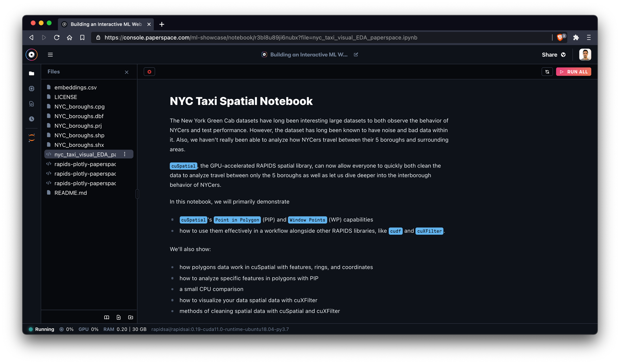This screenshot has height=364, width=620.
Task: Open the user avatar account menu
Action: tap(585, 55)
